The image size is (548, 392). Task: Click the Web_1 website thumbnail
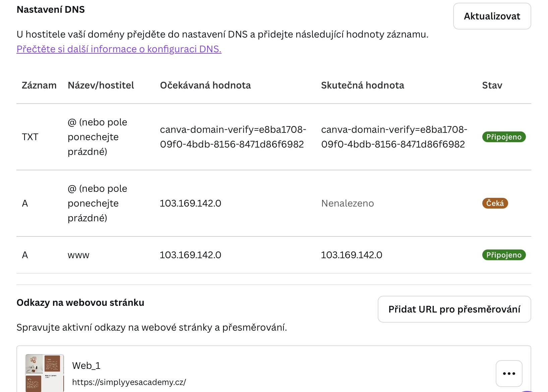pyautogui.click(x=45, y=373)
